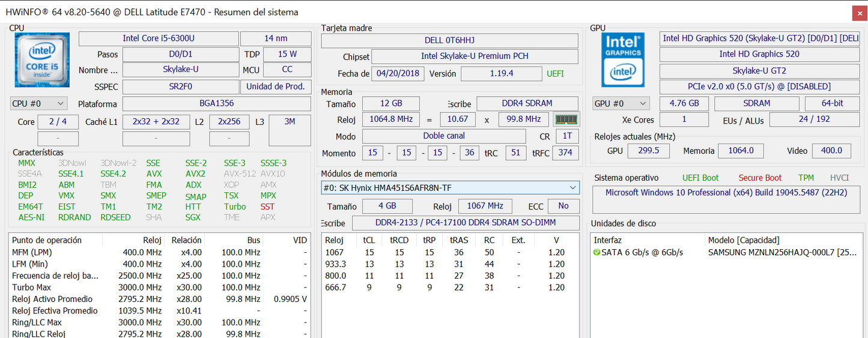Open the GPU #0 selector dropdown
The image size is (868, 338).
[621, 103]
